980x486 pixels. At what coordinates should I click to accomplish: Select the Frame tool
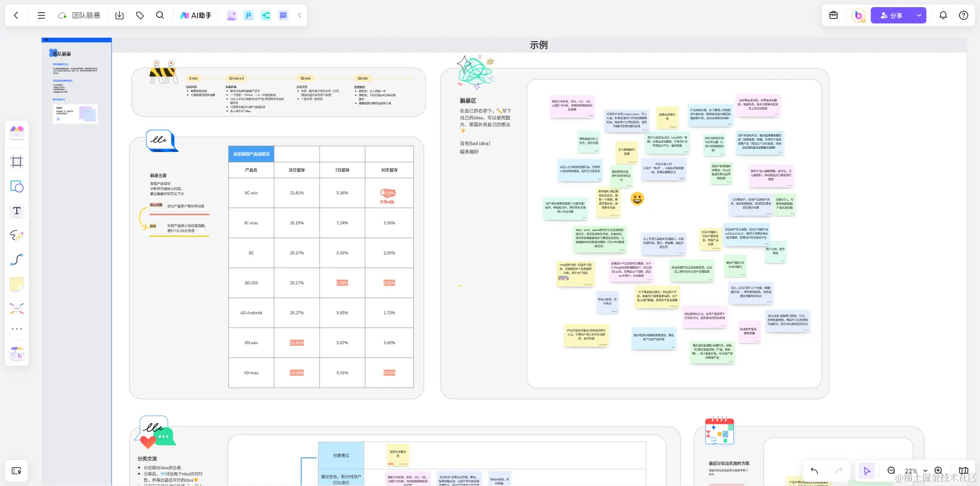[17, 162]
